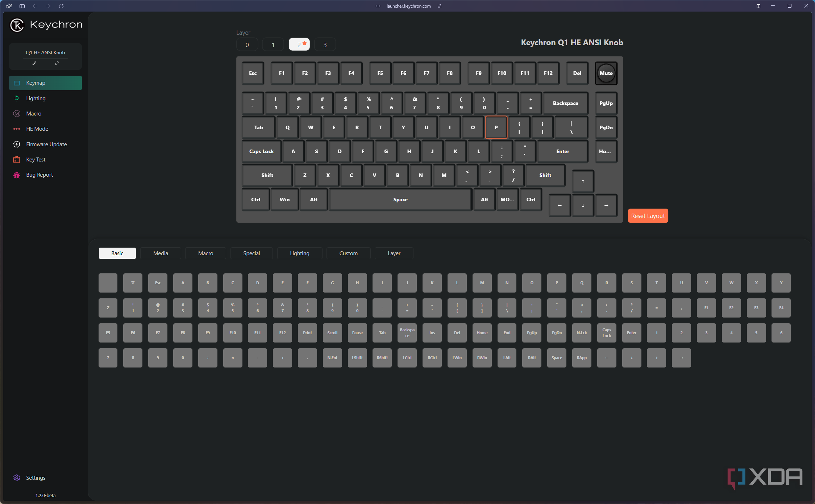Click the Bug Report bug icon

click(17, 175)
